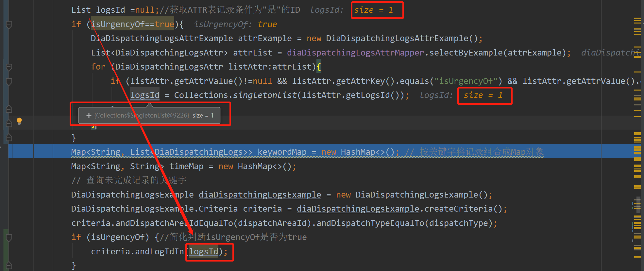This screenshot has width=644, height=271.
Task: Click the selectByExample method call
Action: pyautogui.click(x=466, y=53)
